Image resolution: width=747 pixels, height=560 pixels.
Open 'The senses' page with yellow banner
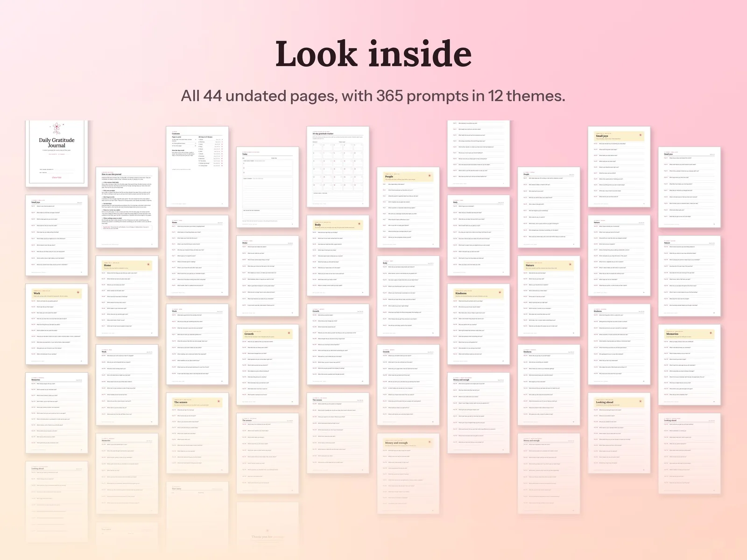pos(197,433)
